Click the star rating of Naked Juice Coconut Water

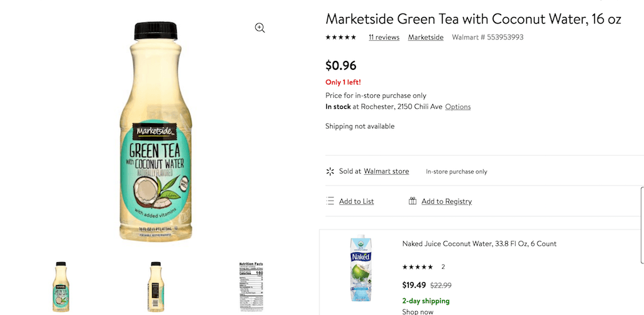pyautogui.click(x=418, y=267)
